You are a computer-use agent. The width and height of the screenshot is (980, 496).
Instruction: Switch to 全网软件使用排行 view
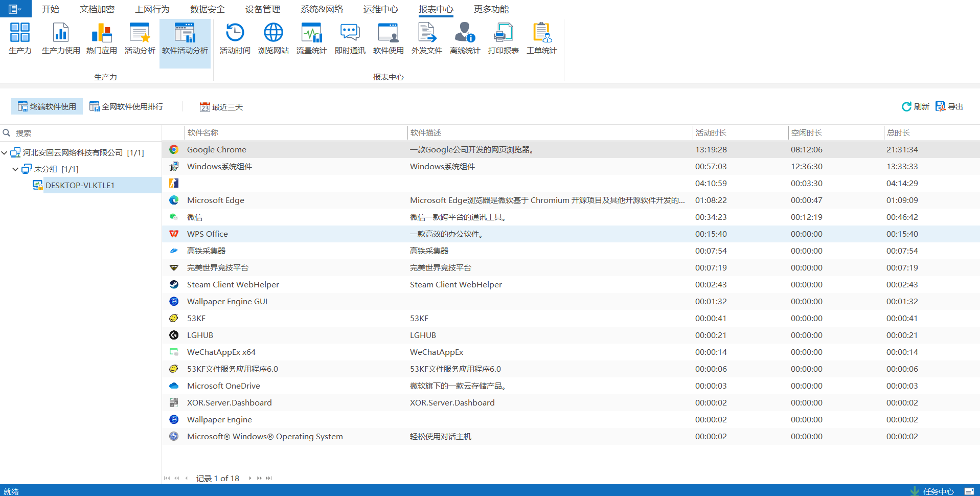pos(126,106)
